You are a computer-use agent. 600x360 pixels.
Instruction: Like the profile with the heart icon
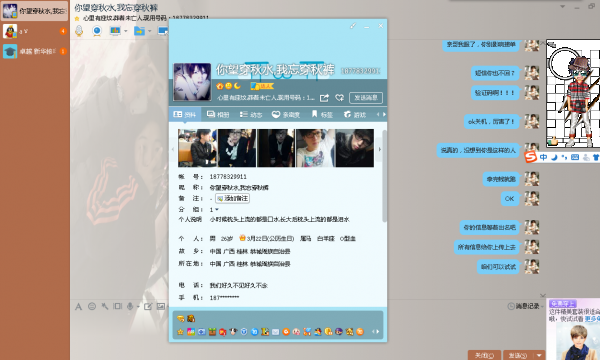339,98
